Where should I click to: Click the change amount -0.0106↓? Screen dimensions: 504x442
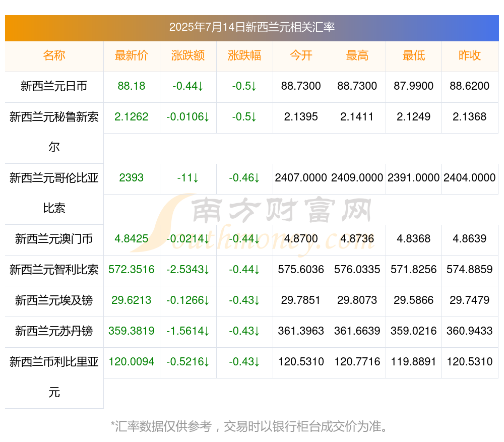coord(188,117)
